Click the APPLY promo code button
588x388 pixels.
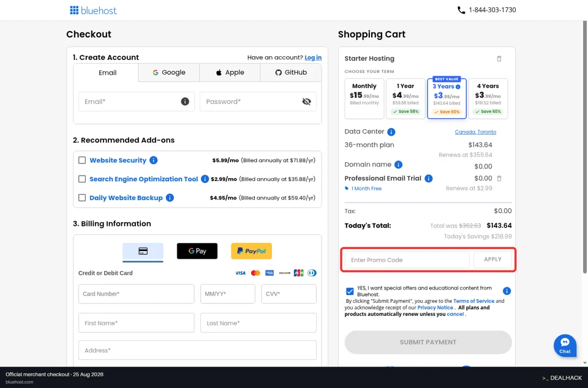(x=492, y=259)
